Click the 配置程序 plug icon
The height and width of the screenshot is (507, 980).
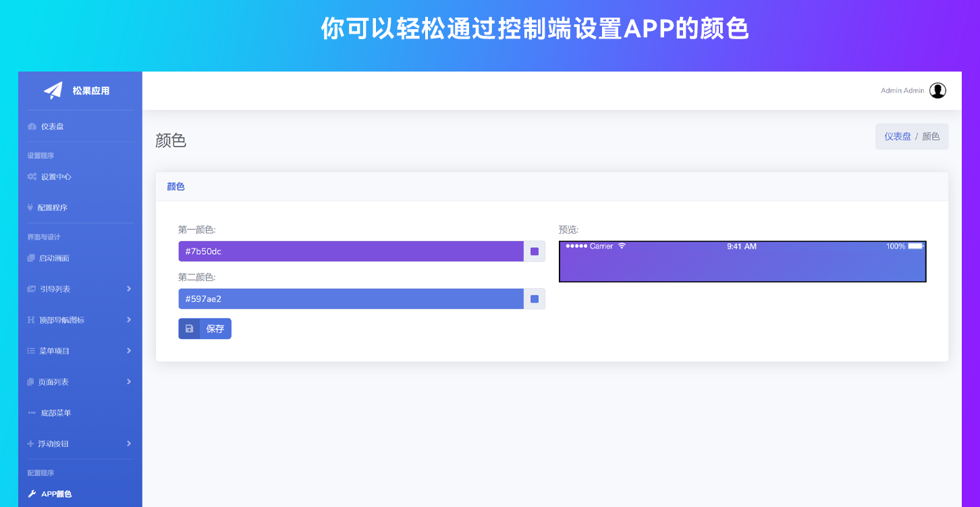pyautogui.click(x=30, y=207)
